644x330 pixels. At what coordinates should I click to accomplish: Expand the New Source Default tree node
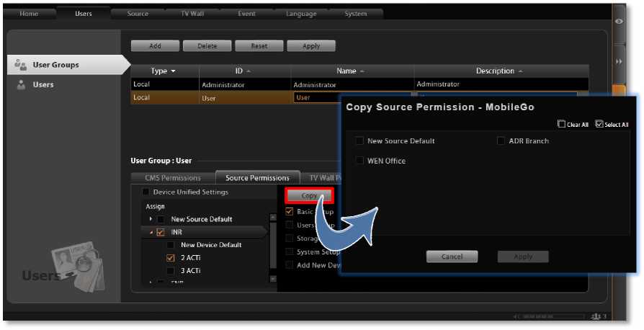[151, 219]
